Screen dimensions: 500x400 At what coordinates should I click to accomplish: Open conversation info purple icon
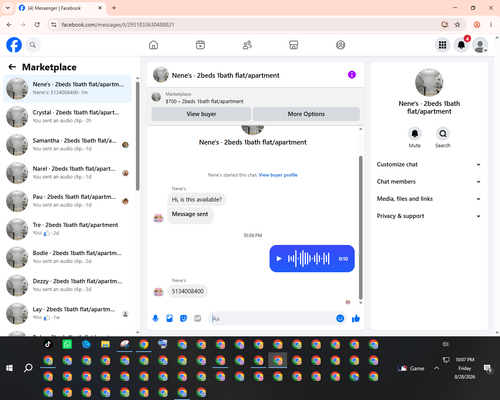(352, 75)
